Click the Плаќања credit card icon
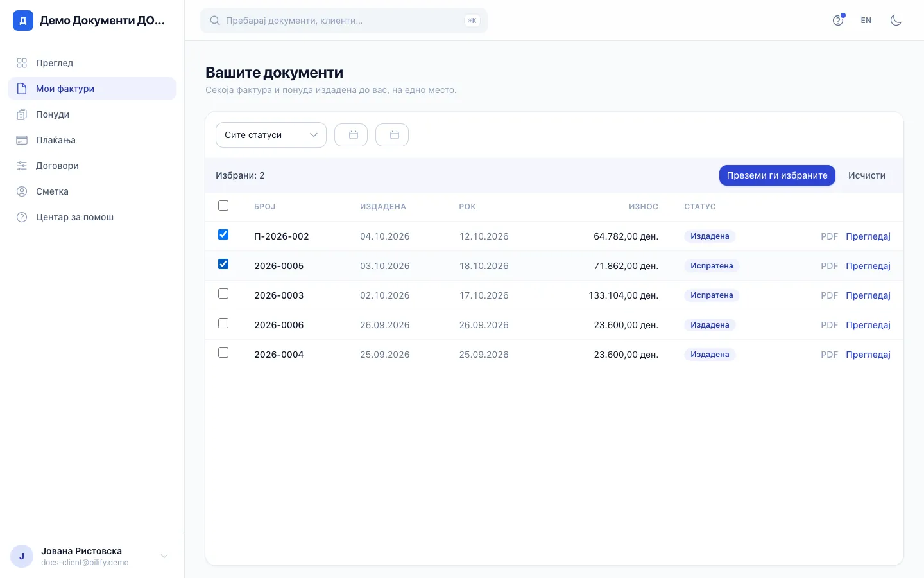 [22, 140]
